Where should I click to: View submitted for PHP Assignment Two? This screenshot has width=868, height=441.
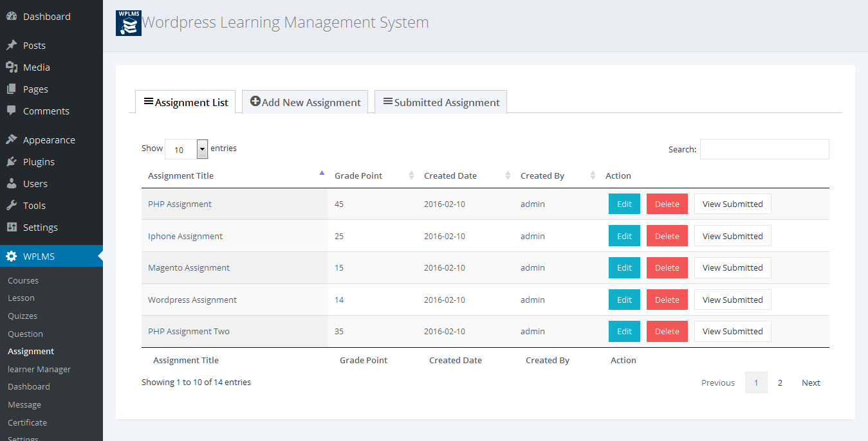(x=732, y=331)
